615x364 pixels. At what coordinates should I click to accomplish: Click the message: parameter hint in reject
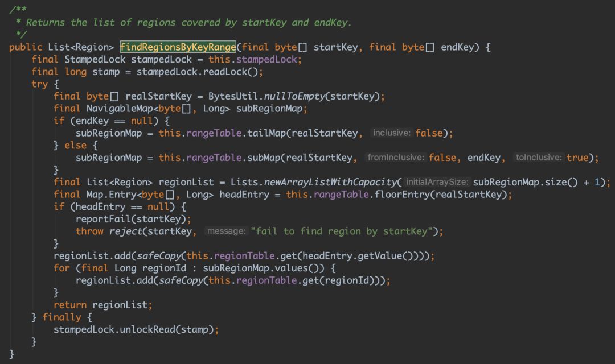(x=226, y=231)
